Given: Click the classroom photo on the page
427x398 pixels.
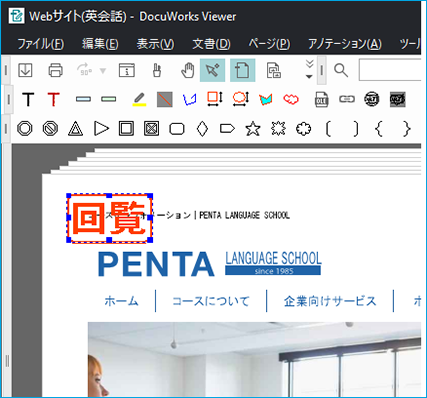Looking at the screenshot, I should pyautogui.click(x=254, y=359).
